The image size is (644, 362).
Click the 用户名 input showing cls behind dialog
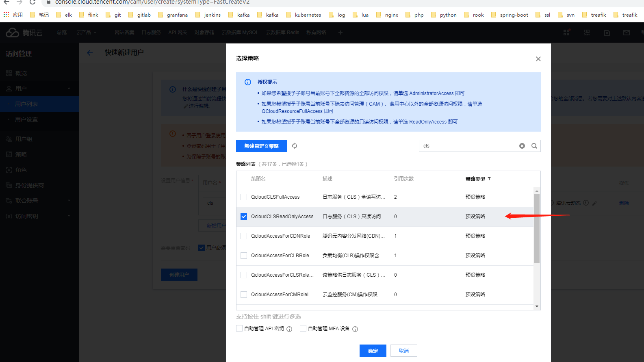pos(214,203)
